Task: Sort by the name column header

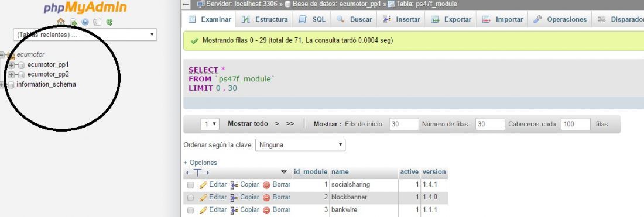Action: 340,172
